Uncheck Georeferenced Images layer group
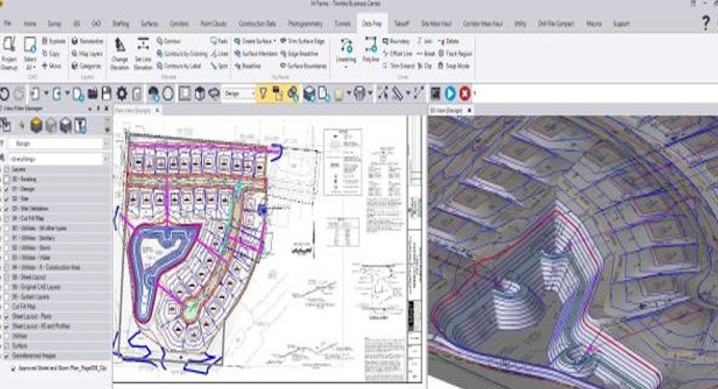Viewport: 718px width, 389px height. [x=7, y=356]
